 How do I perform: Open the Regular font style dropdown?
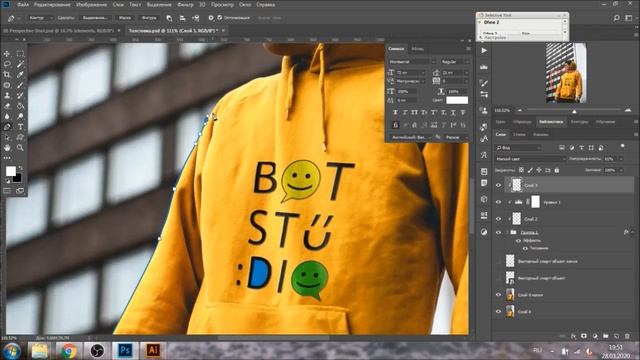click(455, 62)
